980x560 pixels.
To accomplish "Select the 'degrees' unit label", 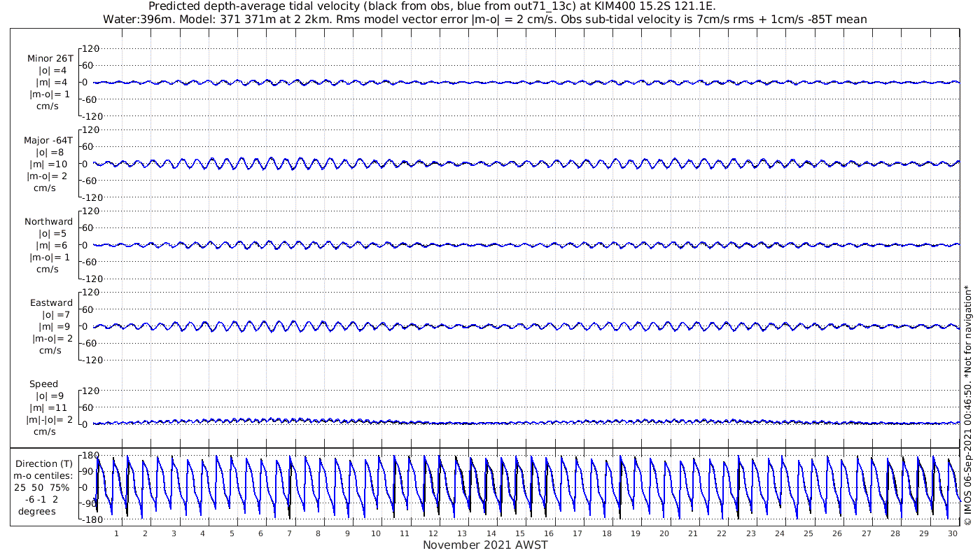I will pyautogui.click(x=37, y=511).
